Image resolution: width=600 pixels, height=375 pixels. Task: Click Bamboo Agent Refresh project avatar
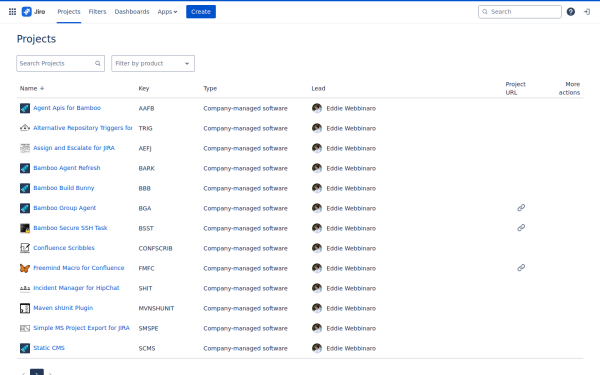click(x=25, y=168)
